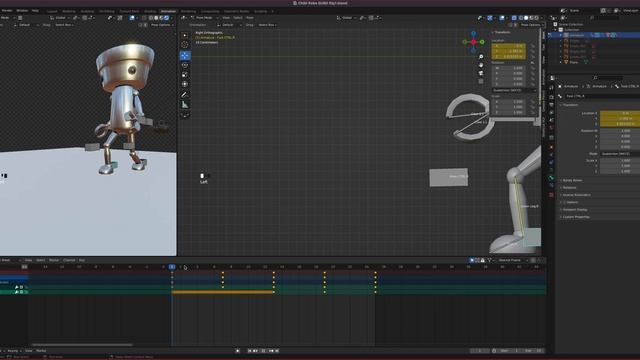
Task: Switch to the Layout workspace tab
Action: pyautogui.click(x=52, y=11)
